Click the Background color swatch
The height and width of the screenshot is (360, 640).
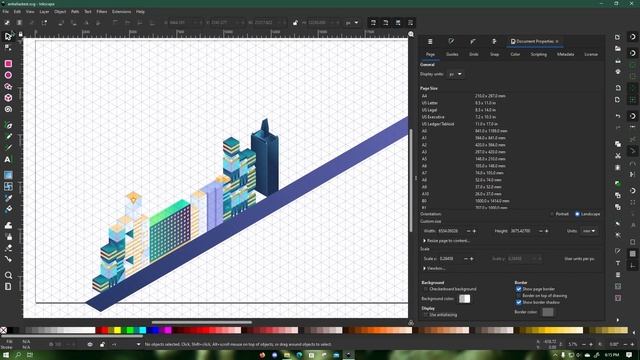pos(464,299)
